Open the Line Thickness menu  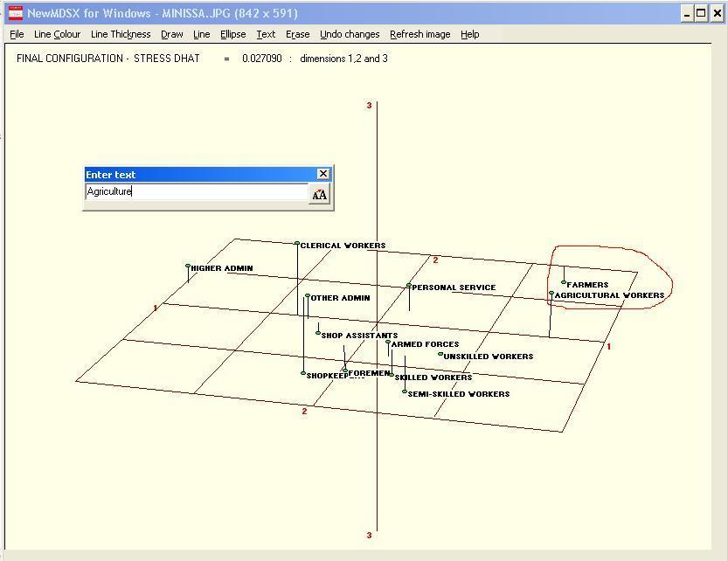click(121, 34)
